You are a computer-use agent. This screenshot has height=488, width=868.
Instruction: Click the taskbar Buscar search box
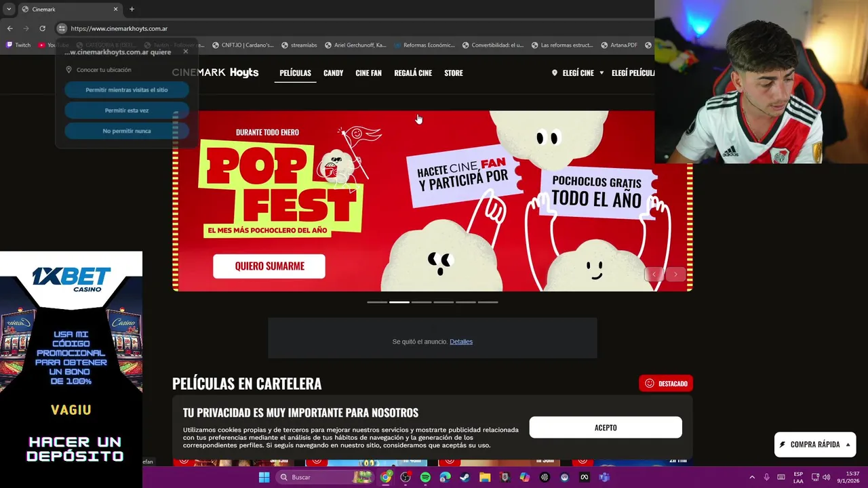[x=324, y=477]
